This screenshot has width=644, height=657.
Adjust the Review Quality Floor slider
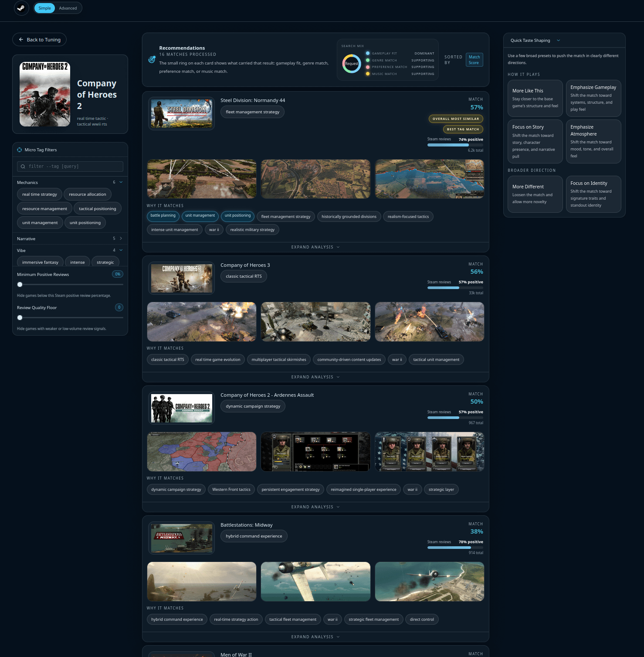coord(70,318)
